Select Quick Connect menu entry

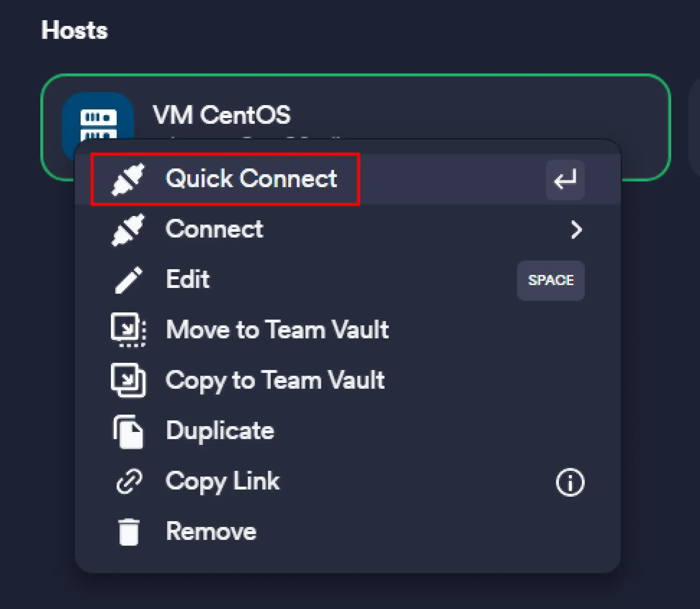[251, 179]
